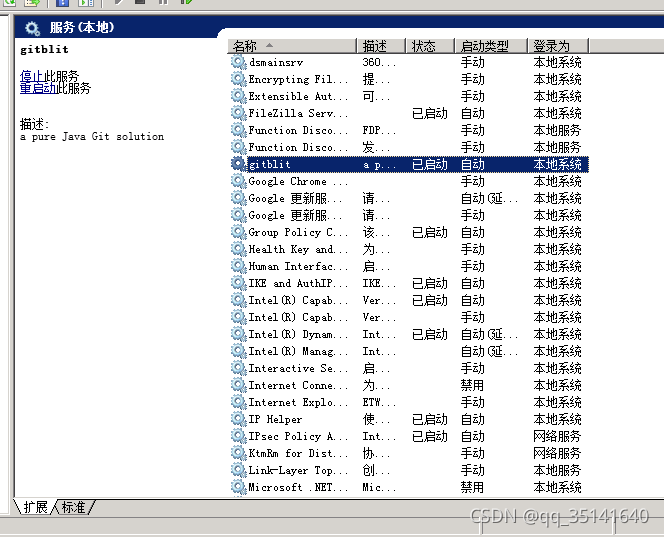Select the Link-Layer Top... service icon
The width and height of the screenshot is (664, 537).
tap(238, 470)
